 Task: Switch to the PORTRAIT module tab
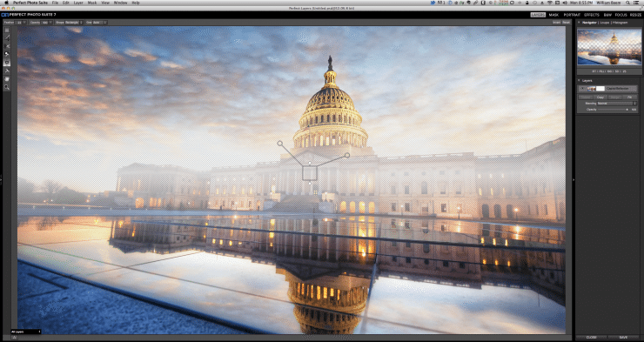coord(572,15)
